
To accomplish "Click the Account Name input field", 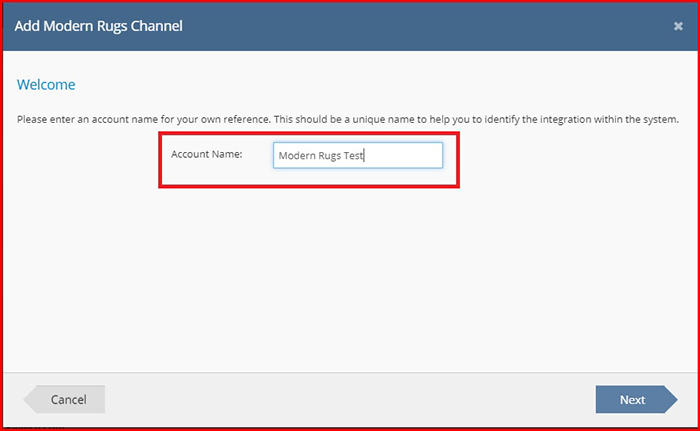I will click(x=358, y=155).
